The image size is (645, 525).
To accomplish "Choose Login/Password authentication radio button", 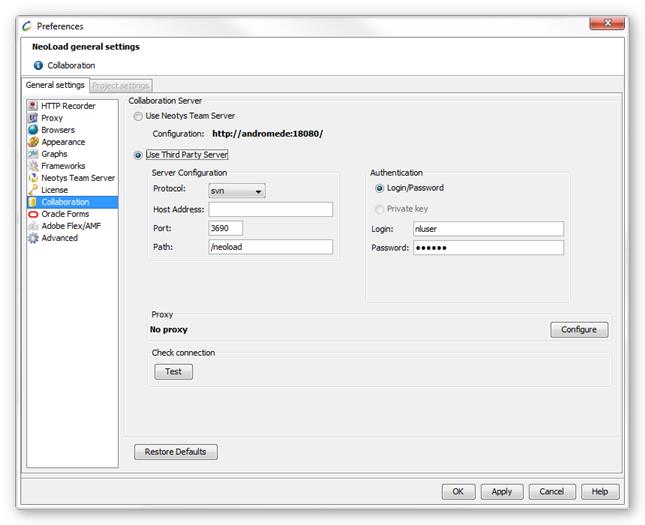I will pyautogui.click(x=379, y=188).
